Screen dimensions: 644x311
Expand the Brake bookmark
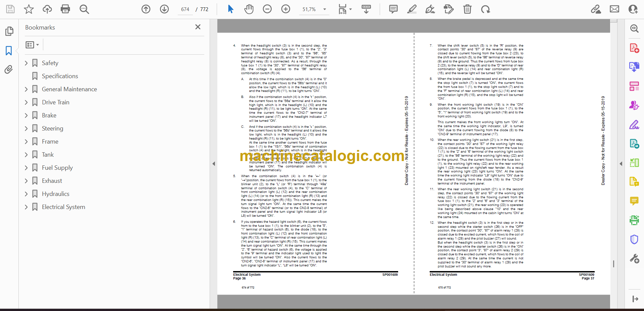(x=26, y=115)
